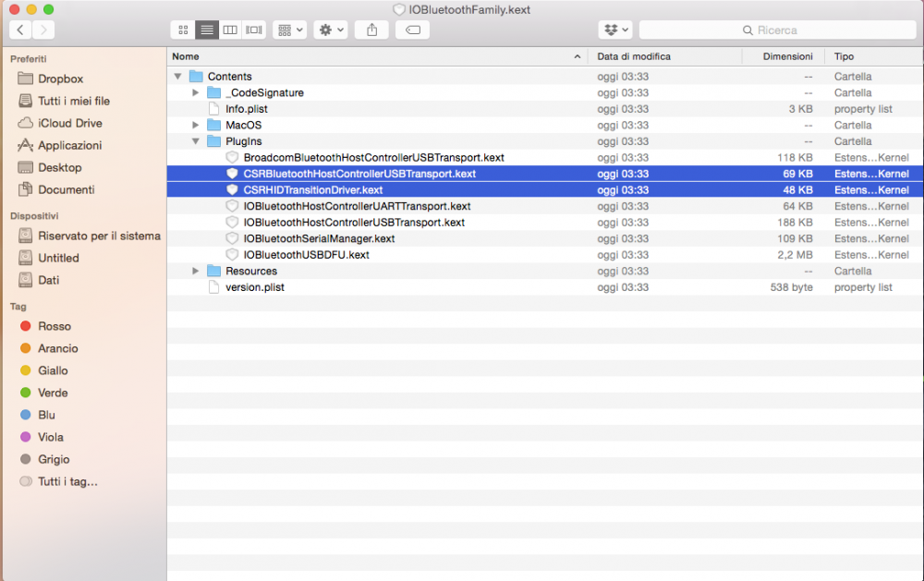Image resolution: width=924 pixels, height=581 pixels.
Task: Select the _CodeSignature folder
Action: click(264, 92)
